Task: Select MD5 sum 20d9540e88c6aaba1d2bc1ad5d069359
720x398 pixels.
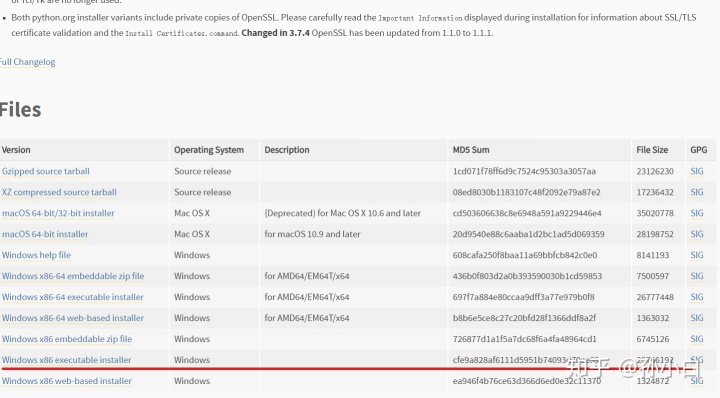Action: coord(529,234)
